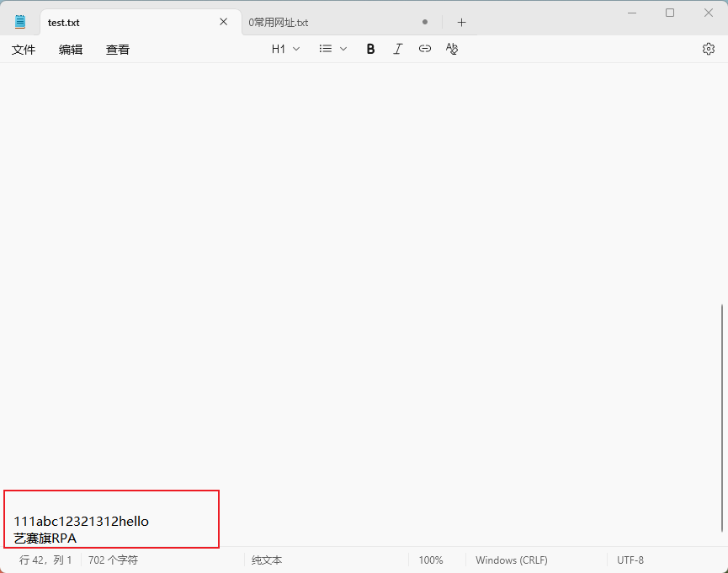728x573 pixels.
Task: Insert a hyperlink with the link icon
Action: coord(425,49)
